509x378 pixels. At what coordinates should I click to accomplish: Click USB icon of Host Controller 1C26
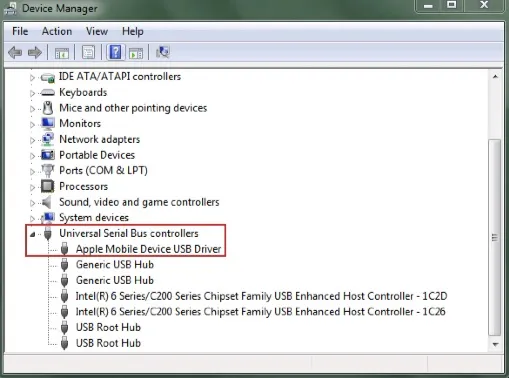(65, 312)
